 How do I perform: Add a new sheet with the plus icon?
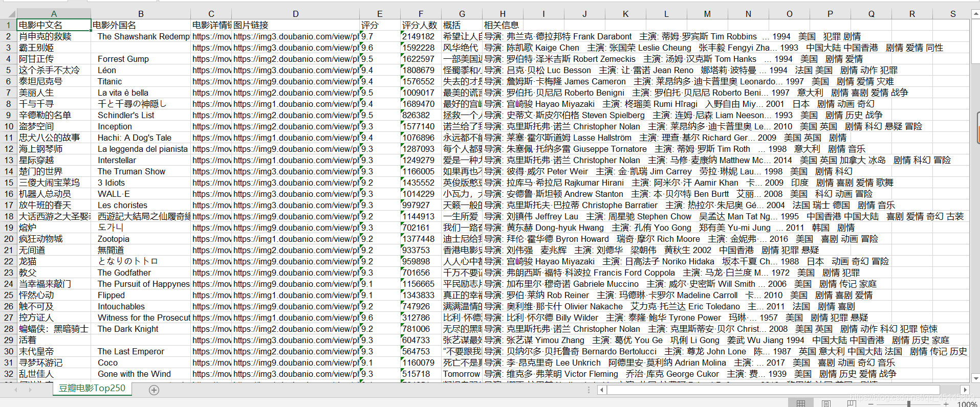tap(154, 390)
